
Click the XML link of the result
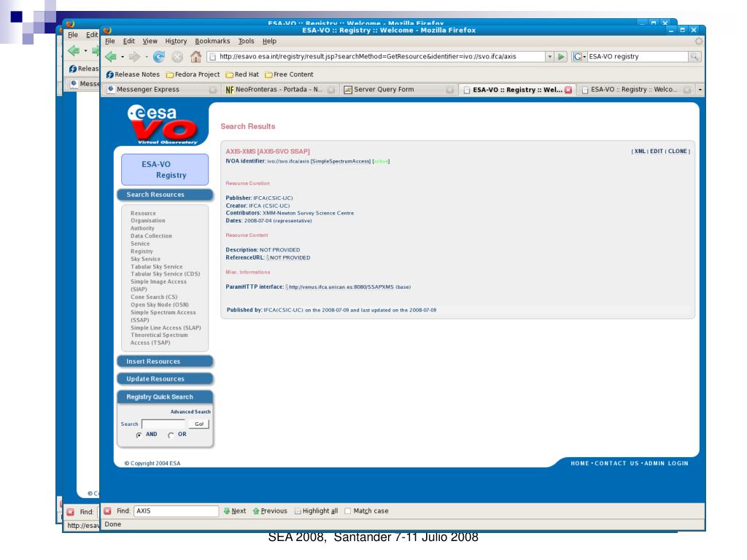[640, 152]
